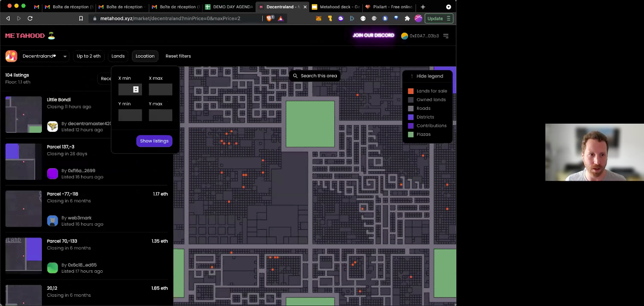Click the site lock icon in address bar
Viewport: 644px width, 306px height.
(x=95, y=18)
